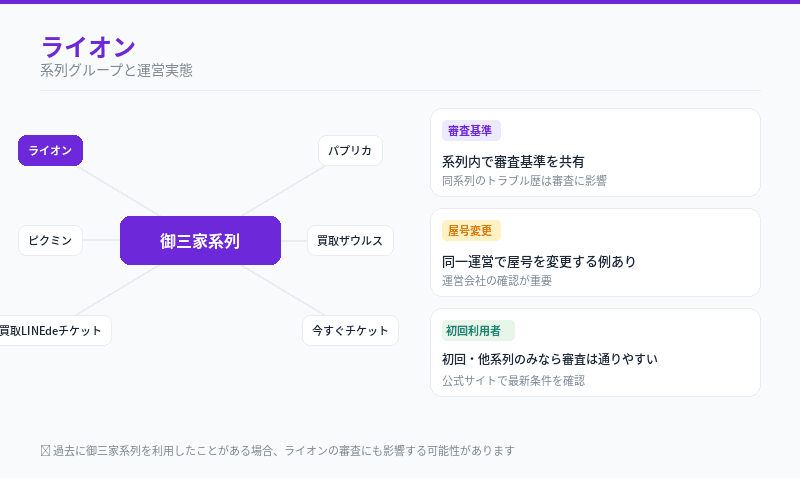
Task: Select the パプリカ node
Action: click(350, 150)
